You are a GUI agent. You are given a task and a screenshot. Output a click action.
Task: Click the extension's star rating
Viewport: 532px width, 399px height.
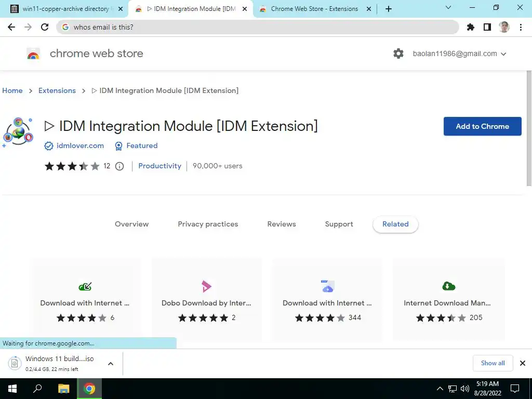point(72,166)
